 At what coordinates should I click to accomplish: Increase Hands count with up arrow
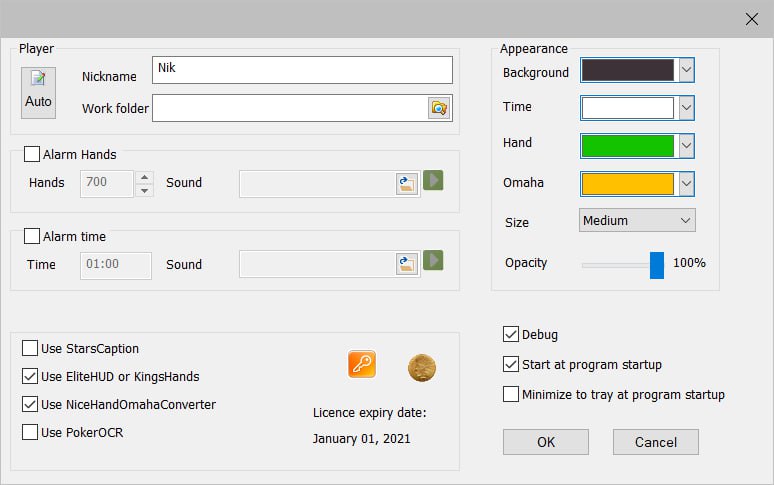(144, 178)
